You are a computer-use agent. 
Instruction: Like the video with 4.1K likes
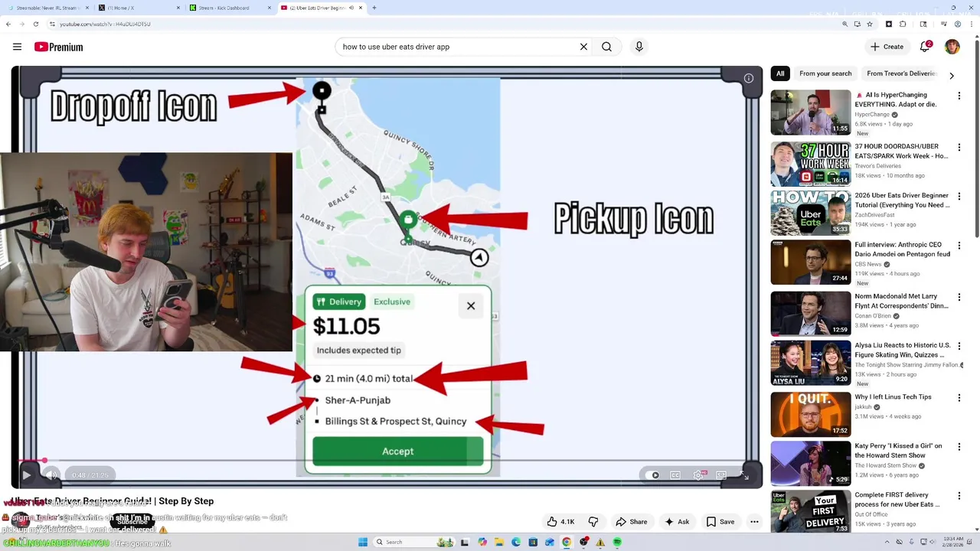(x=560, y=522)
